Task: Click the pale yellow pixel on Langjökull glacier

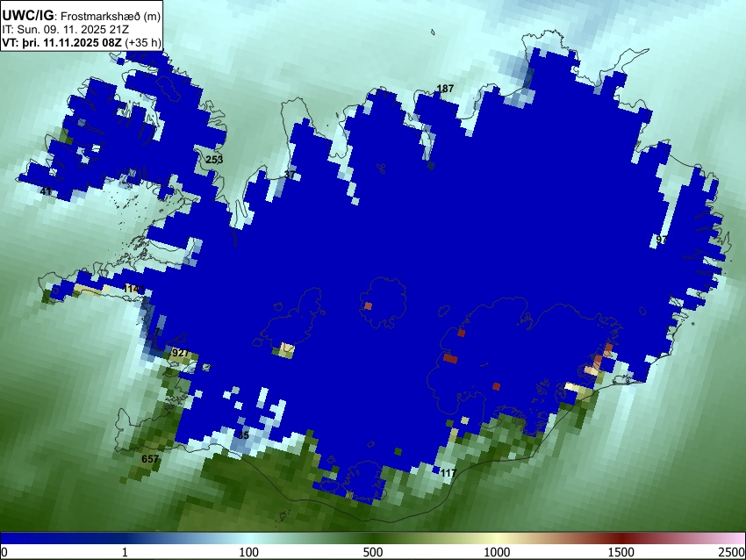Action: (x=287, y=350)
